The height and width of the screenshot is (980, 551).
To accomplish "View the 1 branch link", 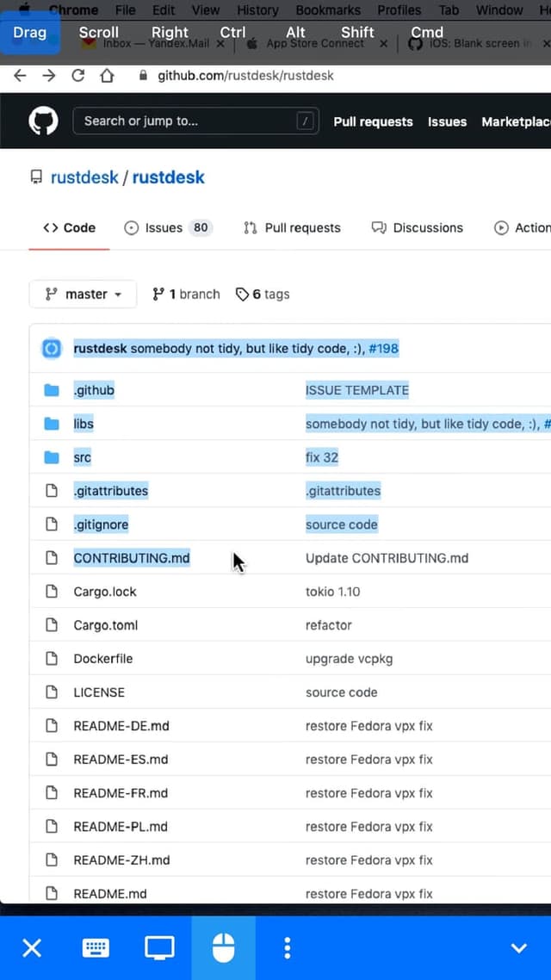I will (186, 295).
